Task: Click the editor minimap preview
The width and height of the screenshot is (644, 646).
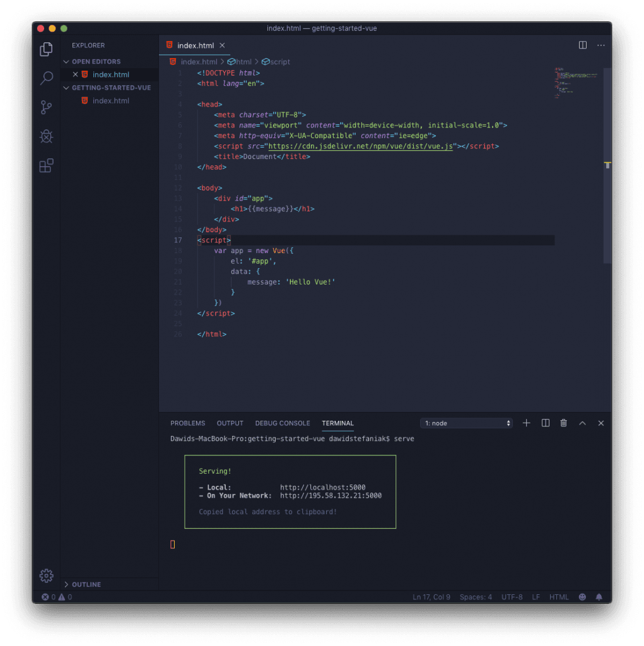Action: pyautogui.click(x=576, y=83)
